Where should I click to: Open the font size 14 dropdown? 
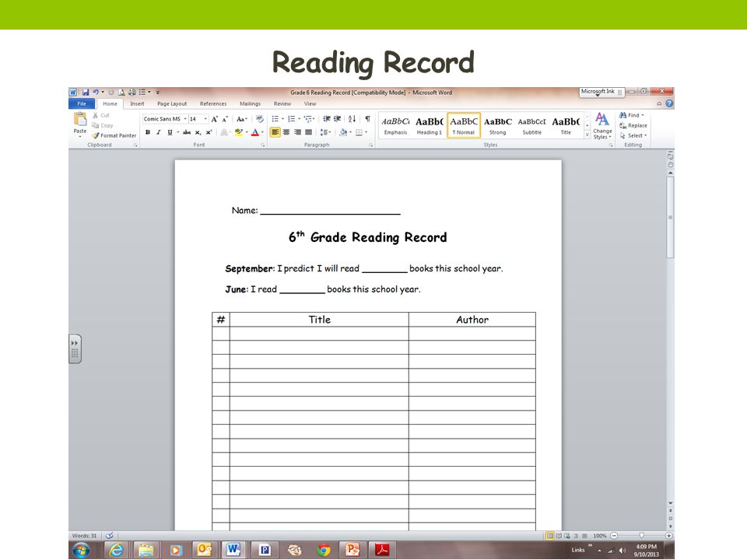coord(205,119)
